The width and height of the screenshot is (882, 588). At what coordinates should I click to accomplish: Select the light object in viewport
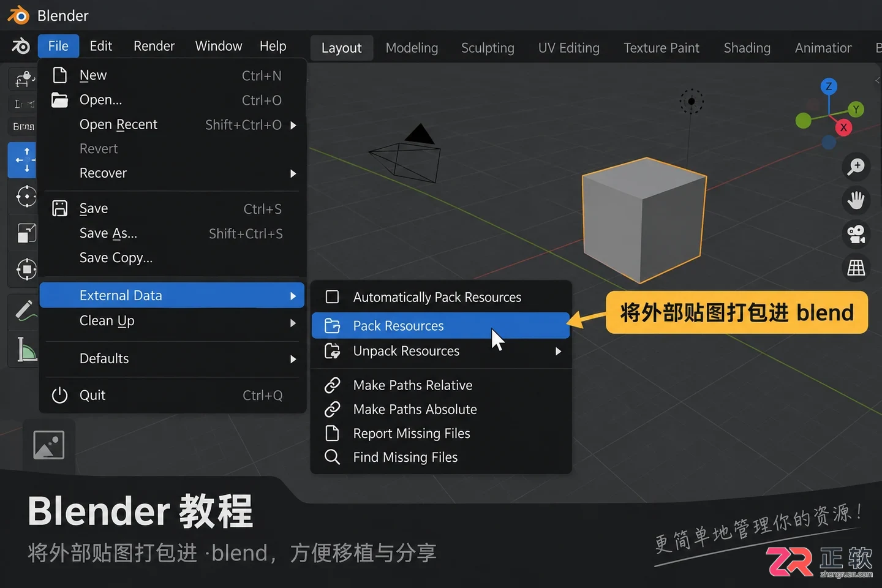point(692,102)
